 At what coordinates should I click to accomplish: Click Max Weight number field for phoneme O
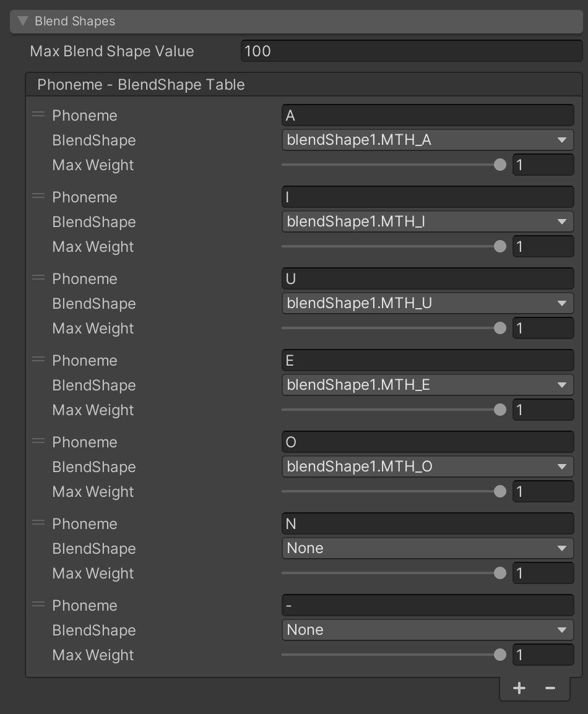(543, 492)
